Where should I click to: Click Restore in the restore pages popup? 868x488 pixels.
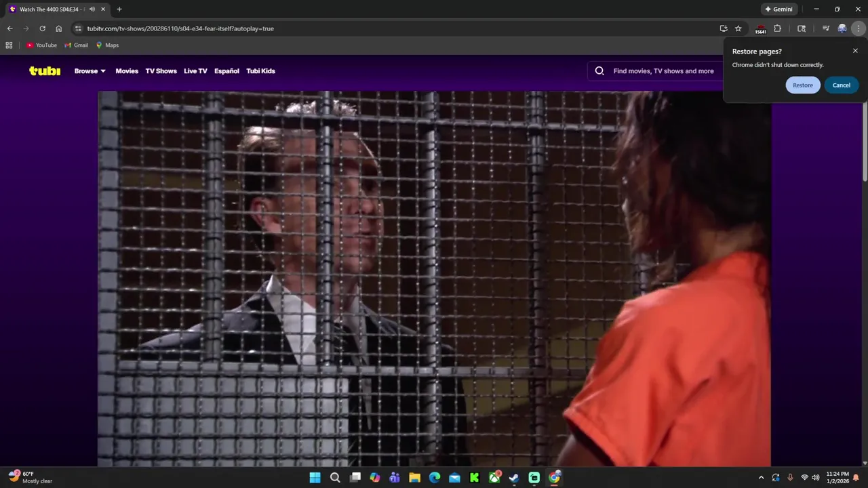click(x=803, y=85)
